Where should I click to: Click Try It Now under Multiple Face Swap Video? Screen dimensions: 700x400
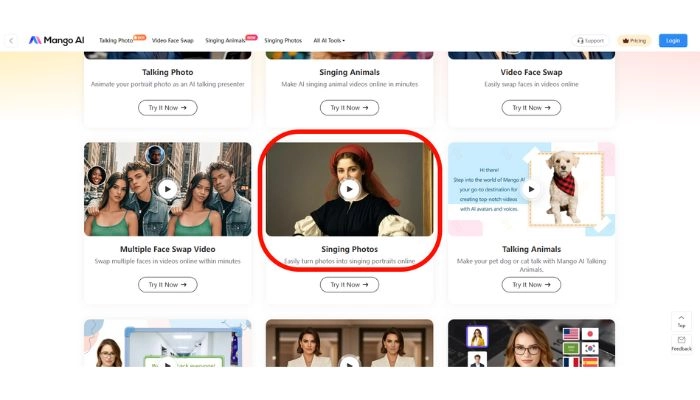click(167, 284)
